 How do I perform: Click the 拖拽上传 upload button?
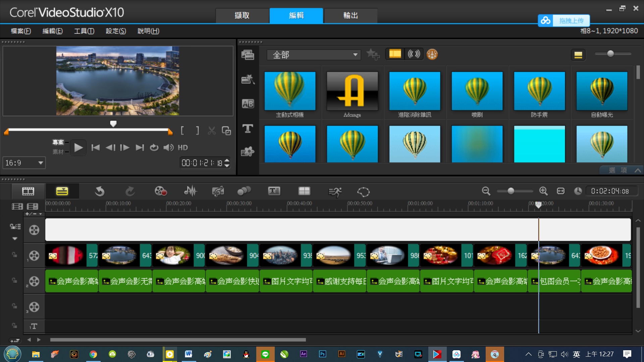click(x=564, y=21)
